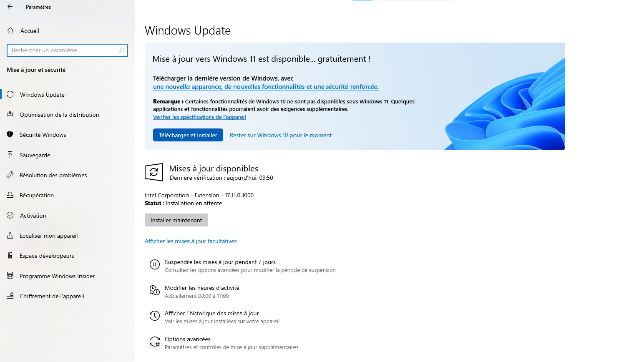Screen dimensions: 644x362
Task: Click Rester sur Windows 10 pour le moment
Action: pyautogui.click(x=280, y=135)
